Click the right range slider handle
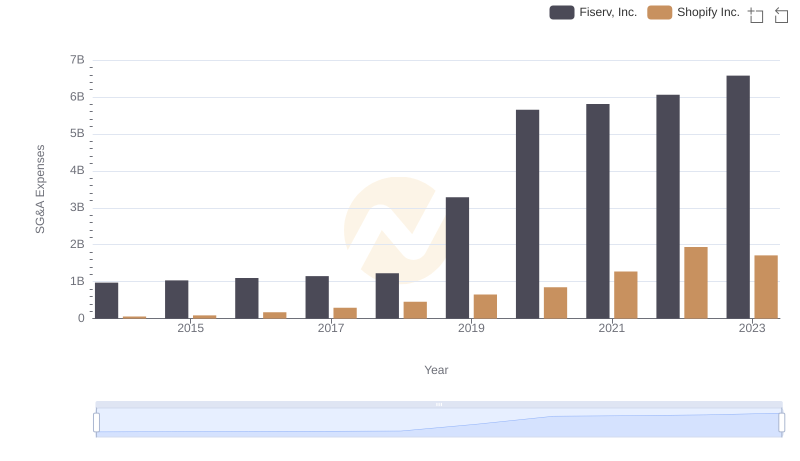The image size is (800, 461). [782, 423]
